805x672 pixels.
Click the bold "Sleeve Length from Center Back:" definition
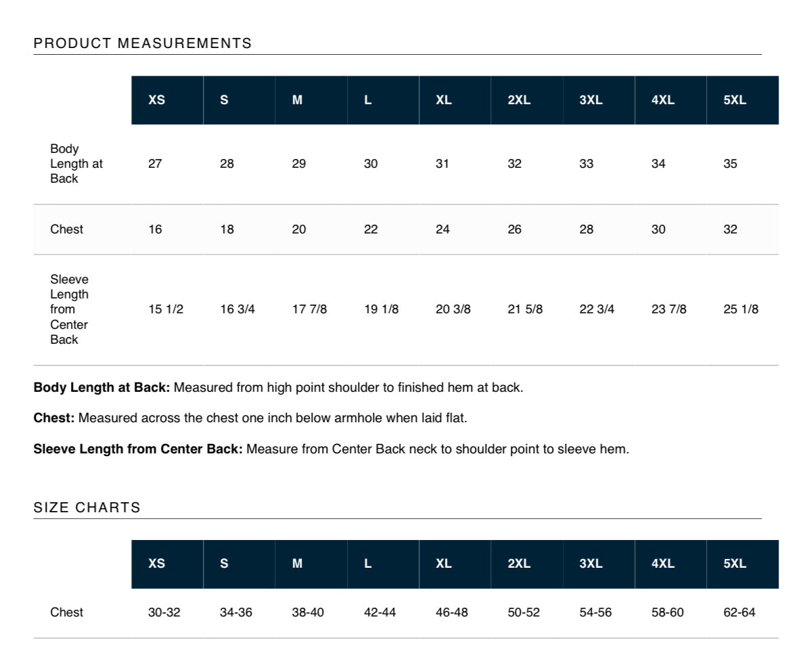(138, 448)
